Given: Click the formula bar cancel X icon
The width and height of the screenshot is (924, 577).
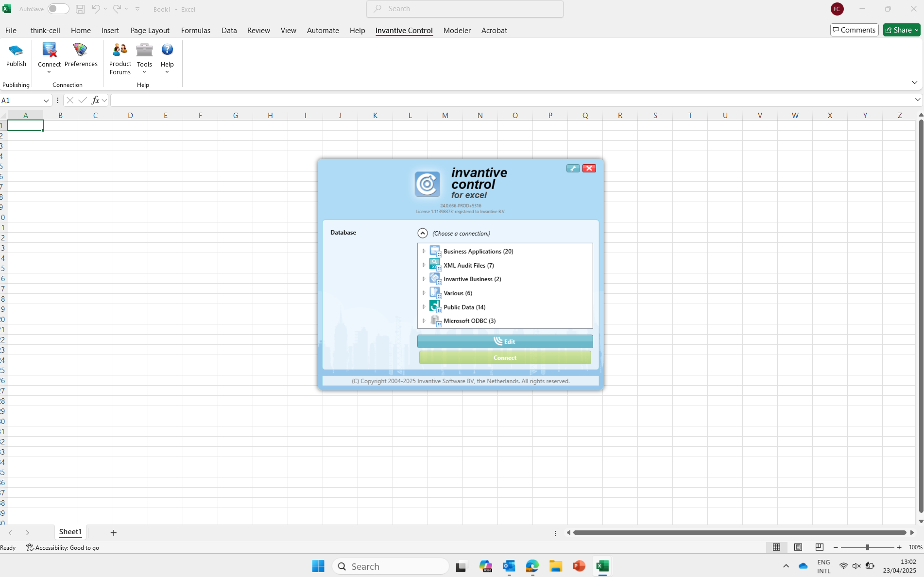Looking at the screenshot, I should [x=70, y=100].
